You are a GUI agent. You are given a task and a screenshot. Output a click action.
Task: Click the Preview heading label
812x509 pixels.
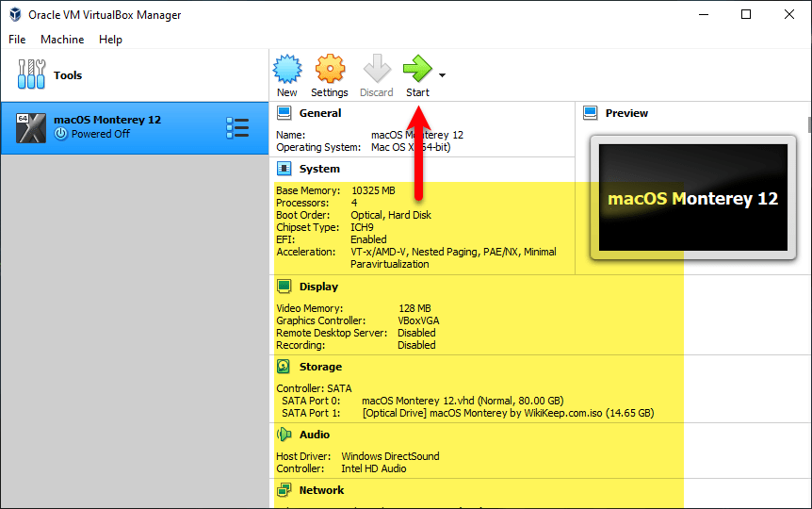pos(626,113)
